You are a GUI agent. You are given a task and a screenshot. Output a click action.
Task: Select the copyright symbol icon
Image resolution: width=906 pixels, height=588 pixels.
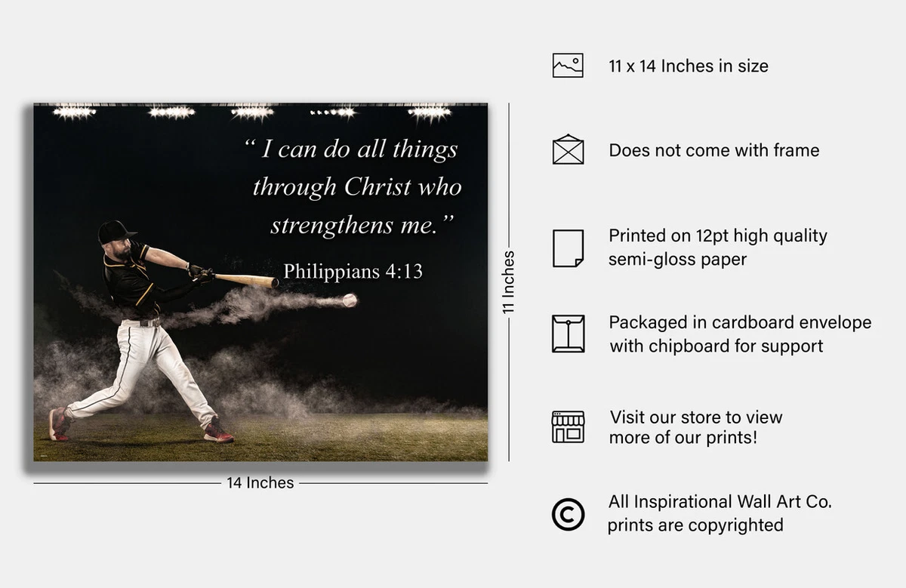(x=568, y=513)
